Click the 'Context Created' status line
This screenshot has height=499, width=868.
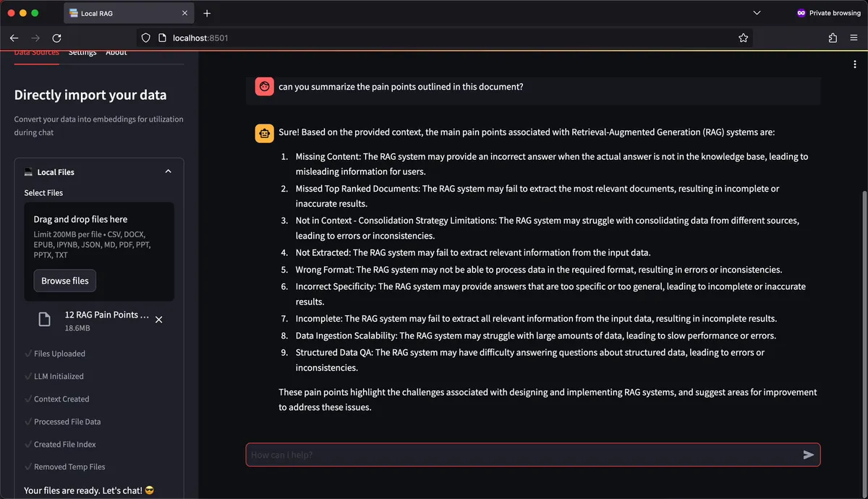tap(57, 399)
